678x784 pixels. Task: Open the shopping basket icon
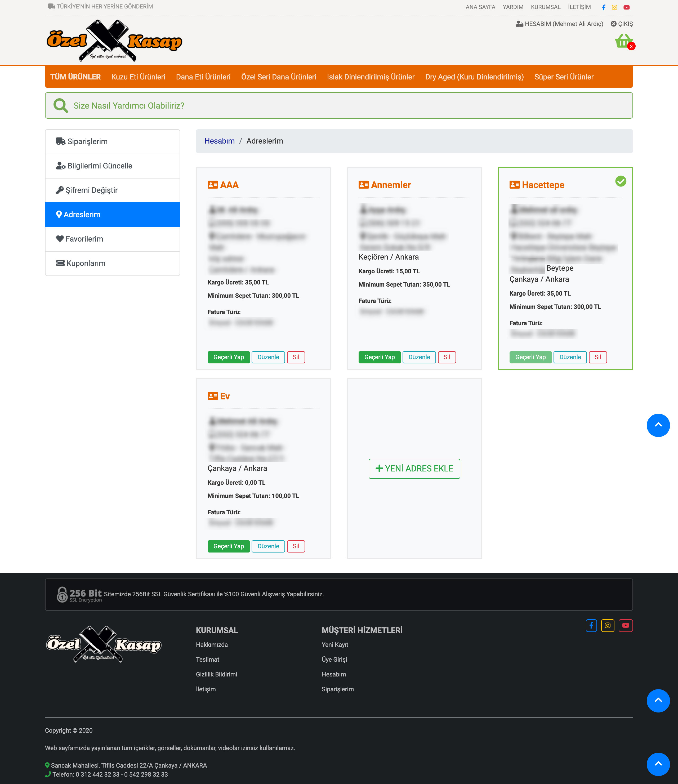623,41
